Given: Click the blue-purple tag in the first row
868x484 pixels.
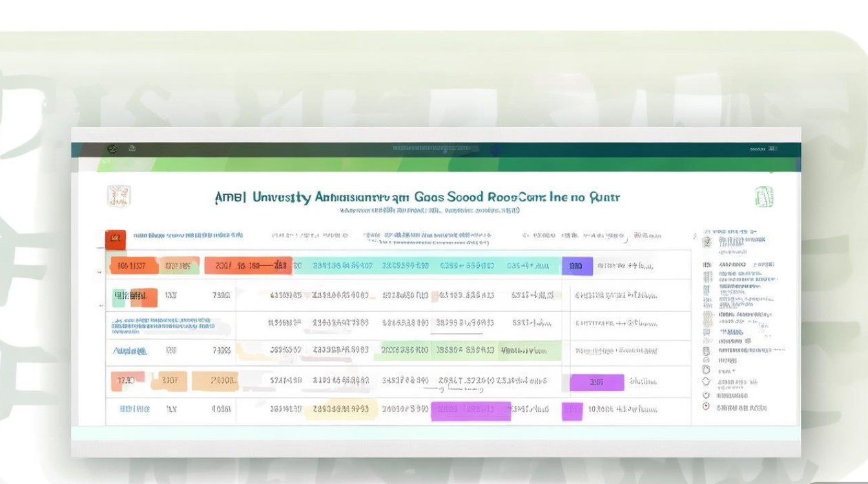Looking at the screenshot, I should click(577, 265).
